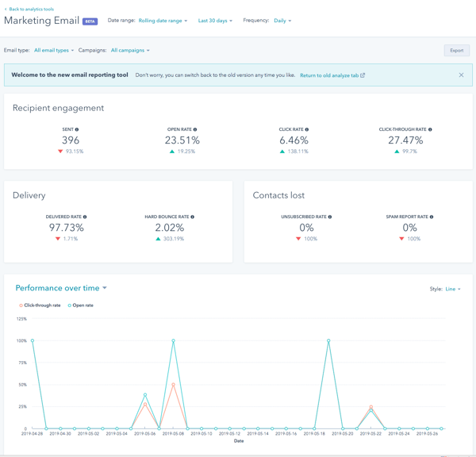Open the Rolling date range dropdown
This screenshot has width=476, height=457.
[x=163, y=21]
